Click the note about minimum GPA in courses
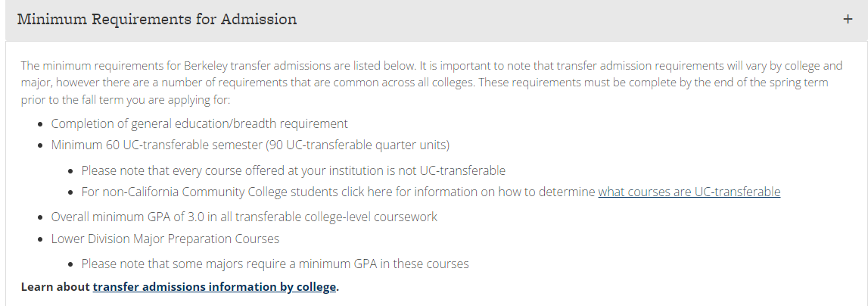This screenshot has width=868, height=306. (275, 264)
